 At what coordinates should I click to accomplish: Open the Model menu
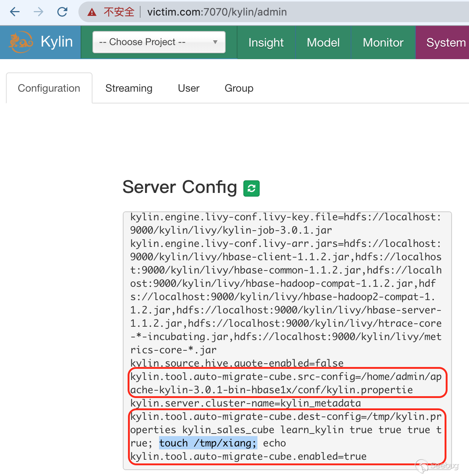click(323, 42)
